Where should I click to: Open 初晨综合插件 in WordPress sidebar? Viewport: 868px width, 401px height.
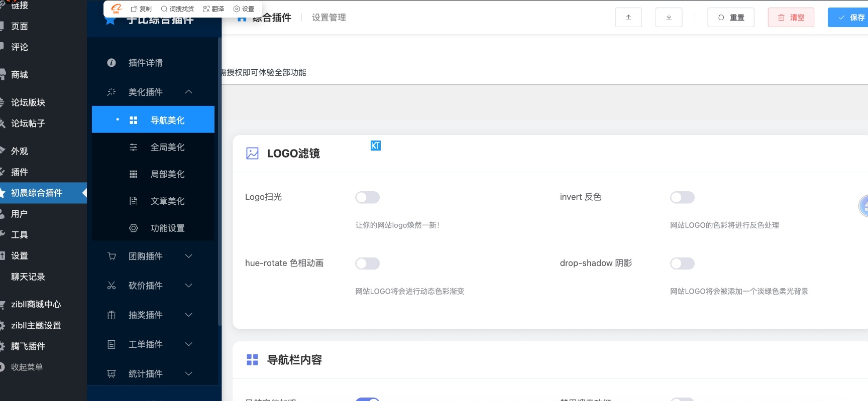pyautogui.click(x=43, y=193)
